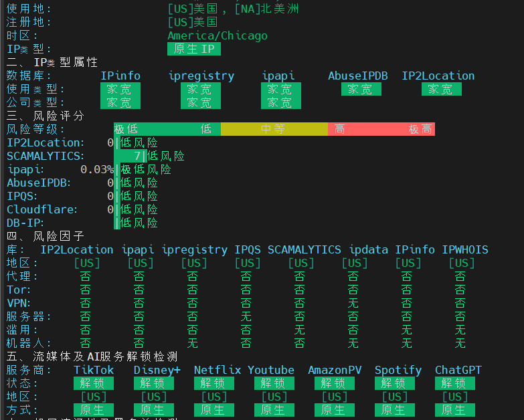
Task: Click the 四、风险因子 section heading
Action: (x=46, y=236)
